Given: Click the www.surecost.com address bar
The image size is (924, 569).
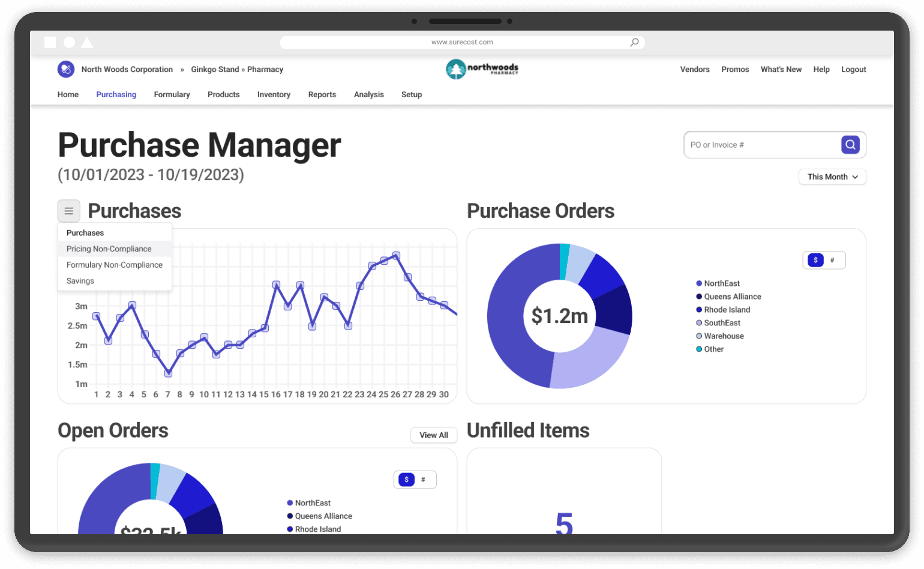Looking at the screenshot, I should coord(462,42).
